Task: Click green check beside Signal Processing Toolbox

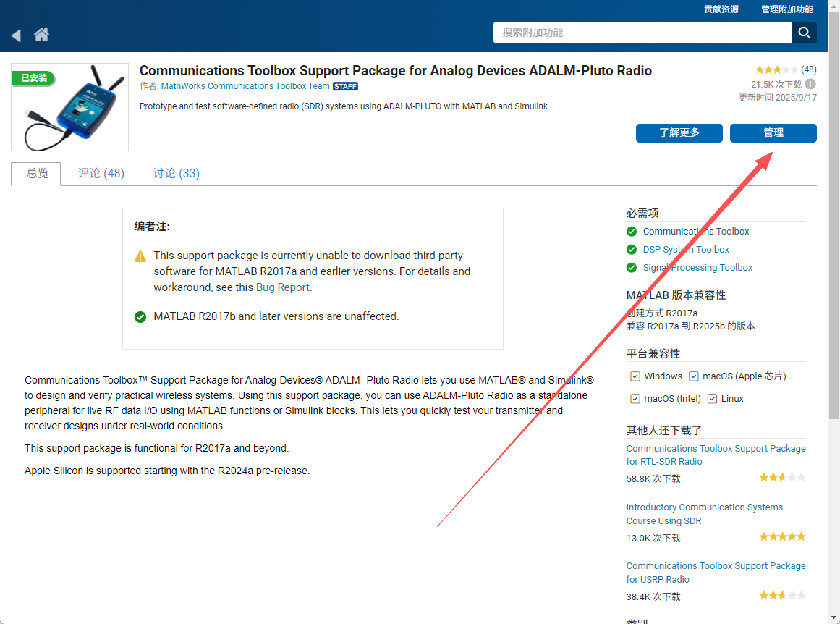Action: 632,268
